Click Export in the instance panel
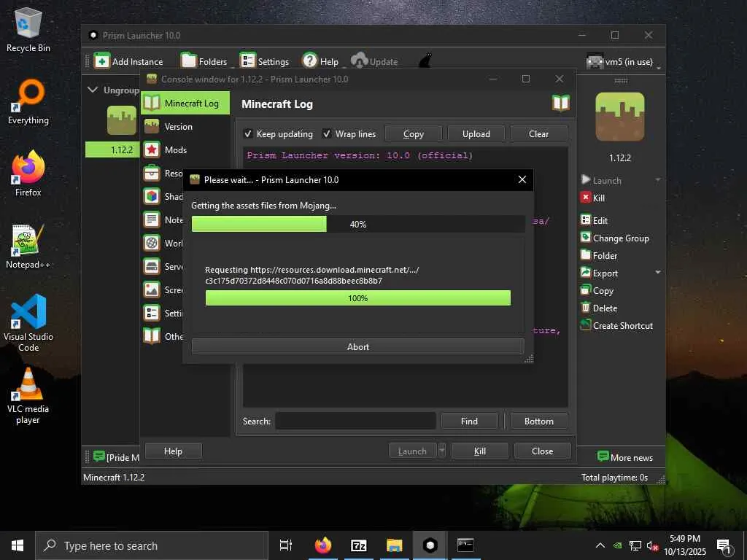 click(x=600, y=273)
